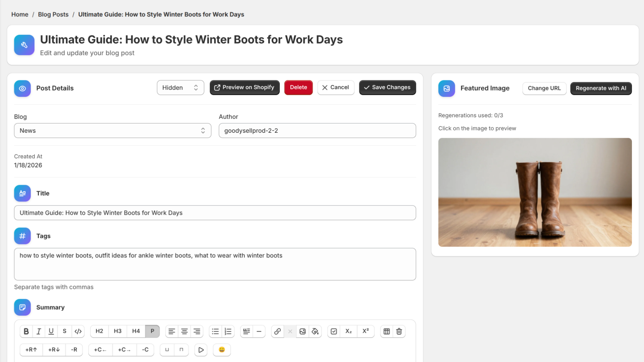Click the winter boots image to preview
644x362 pixels.
(x=535, y=192)
